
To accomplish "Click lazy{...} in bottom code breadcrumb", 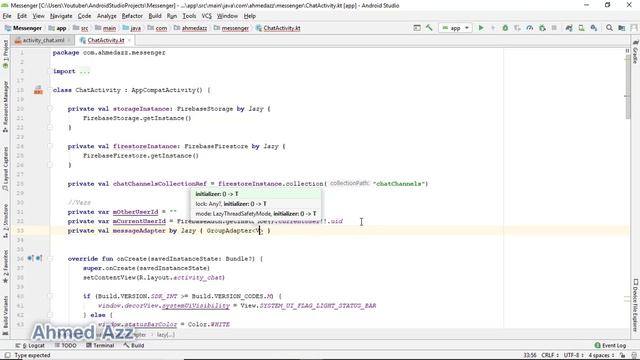I will (166, 335).
